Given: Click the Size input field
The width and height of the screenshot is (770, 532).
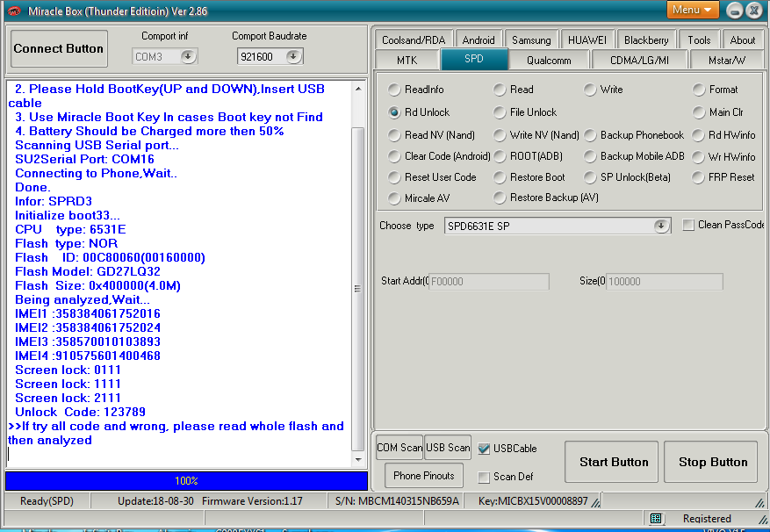Looking at the screenshot, I should coord(664,282).
